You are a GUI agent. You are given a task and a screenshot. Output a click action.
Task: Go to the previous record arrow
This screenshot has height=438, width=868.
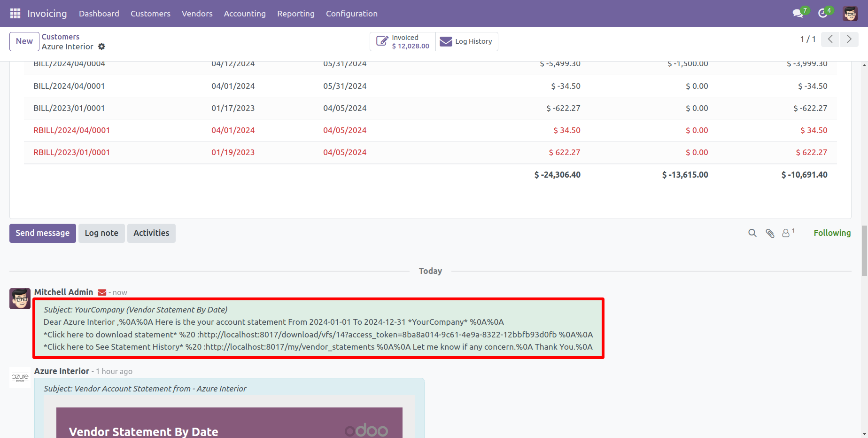tap(830, 39)
